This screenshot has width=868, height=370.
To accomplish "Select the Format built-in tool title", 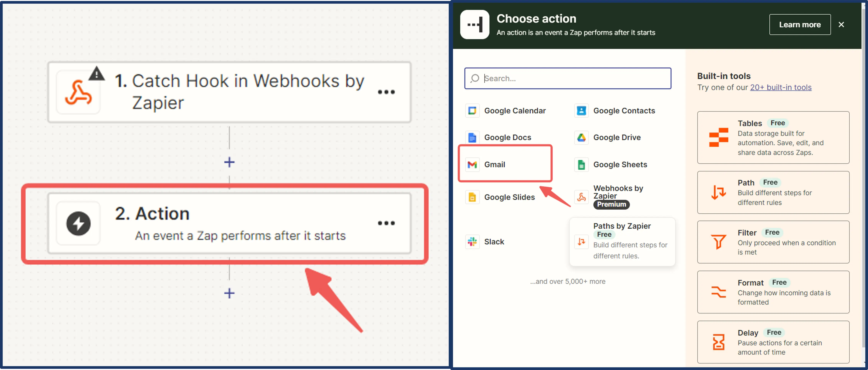I will coord(751,283).
